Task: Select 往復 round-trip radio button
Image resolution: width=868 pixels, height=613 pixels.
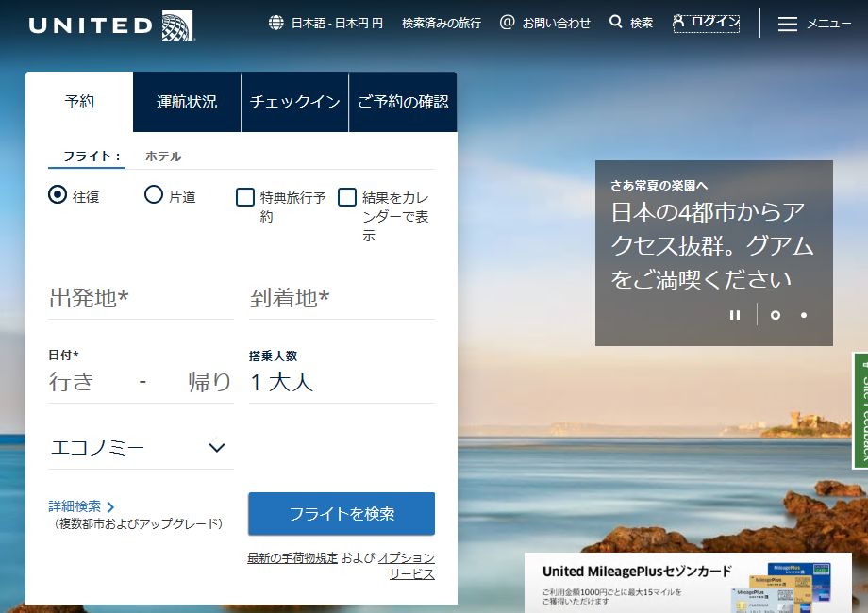Action: [58, 194]
